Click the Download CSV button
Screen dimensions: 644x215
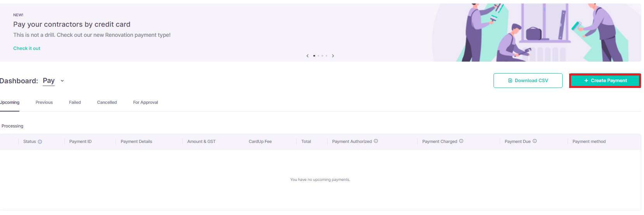(x=528, y=81)
